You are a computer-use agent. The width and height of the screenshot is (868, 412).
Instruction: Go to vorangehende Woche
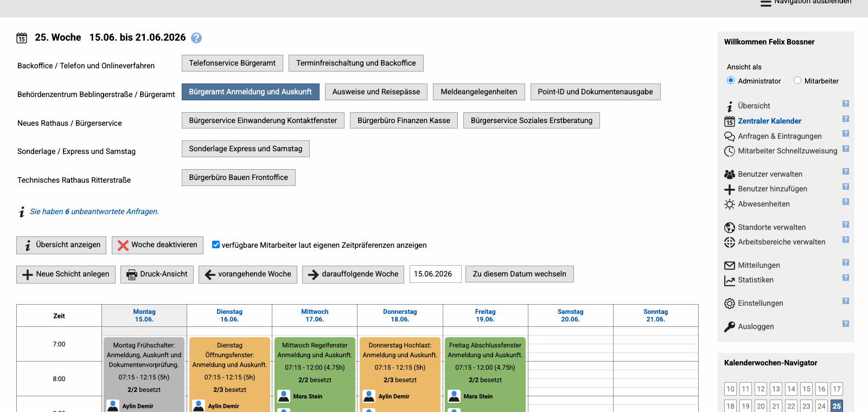[x=248, y=274]
